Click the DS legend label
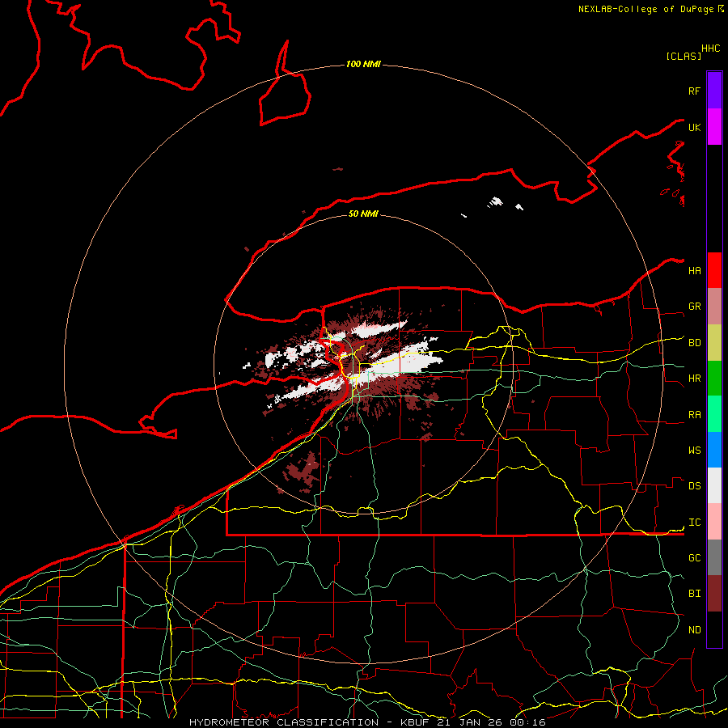The width and height of the screenshot is (728, 728). click(695, 486)
